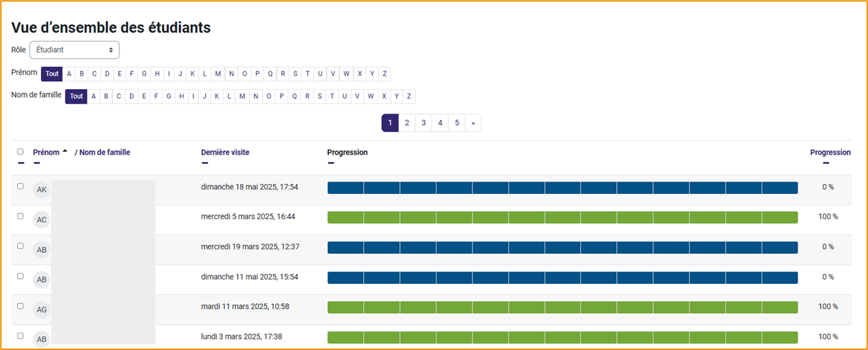Filter Nom de famille by letter D

point(131,96)
